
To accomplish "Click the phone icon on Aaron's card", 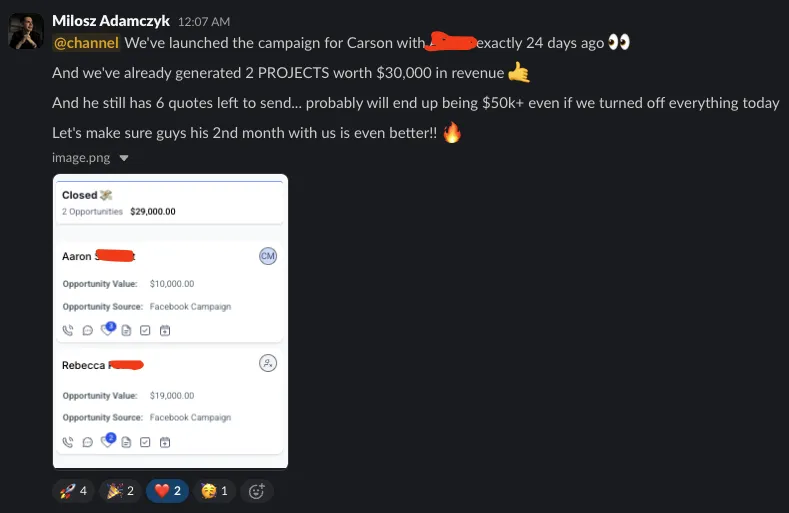I will point(68,330).
